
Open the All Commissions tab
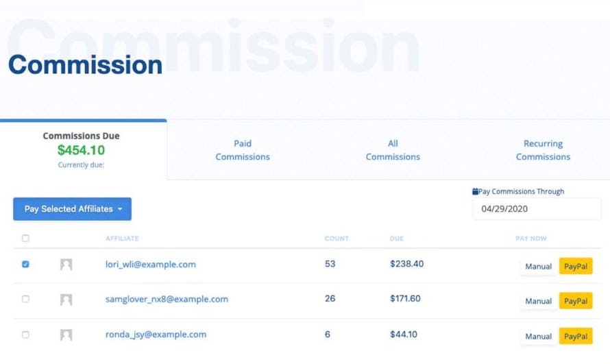393,150
